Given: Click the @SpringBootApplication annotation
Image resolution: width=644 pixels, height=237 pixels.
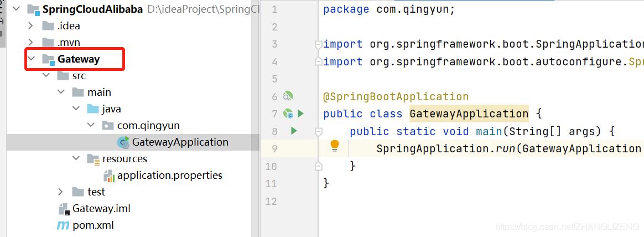Looking at the screenshot, I should click(396, 97).
